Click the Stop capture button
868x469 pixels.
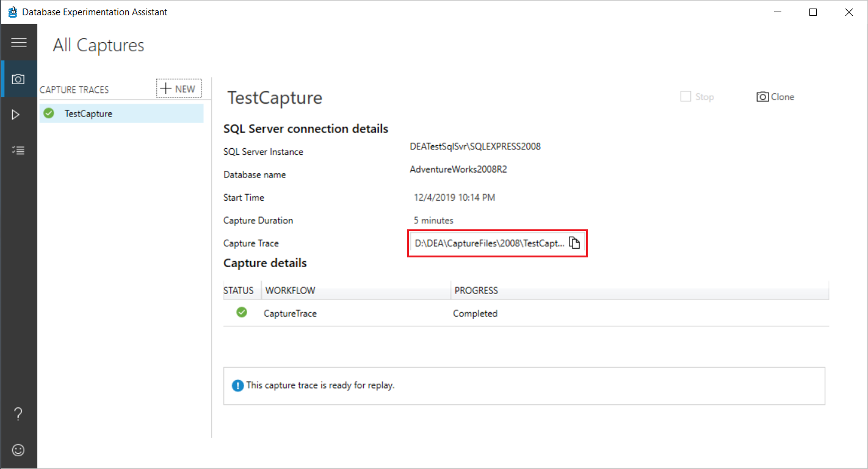697,97
